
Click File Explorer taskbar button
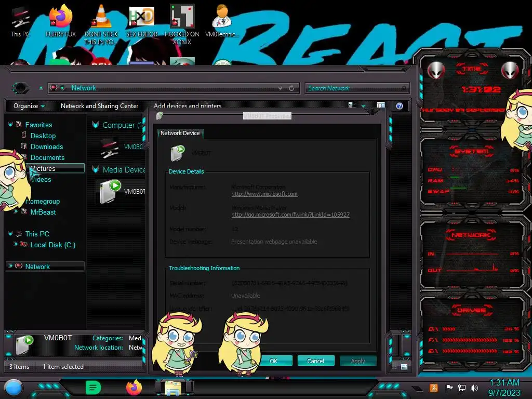[x=172, y=388]
